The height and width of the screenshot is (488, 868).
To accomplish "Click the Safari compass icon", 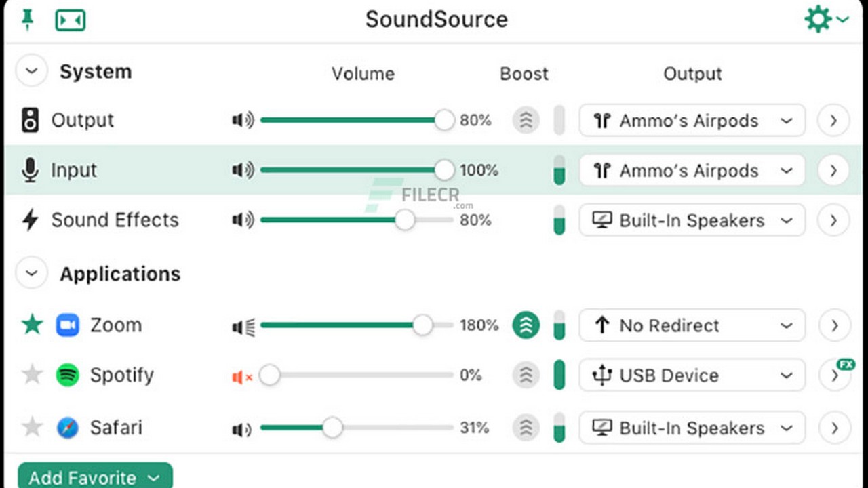I will [x=68, y=428].
